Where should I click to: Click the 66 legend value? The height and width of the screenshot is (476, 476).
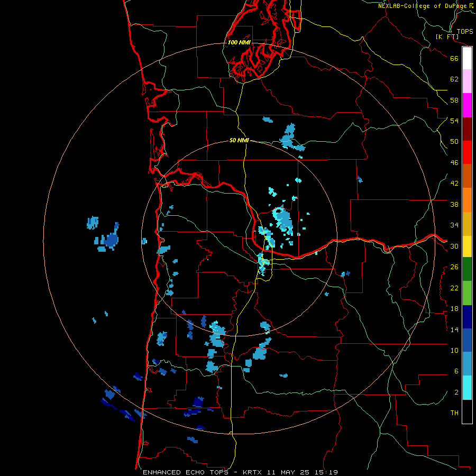point(454,58)
